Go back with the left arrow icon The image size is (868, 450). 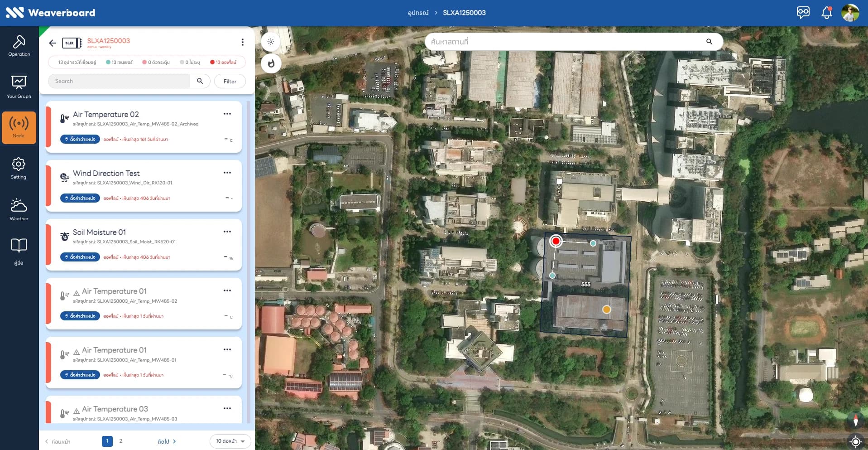53,43
